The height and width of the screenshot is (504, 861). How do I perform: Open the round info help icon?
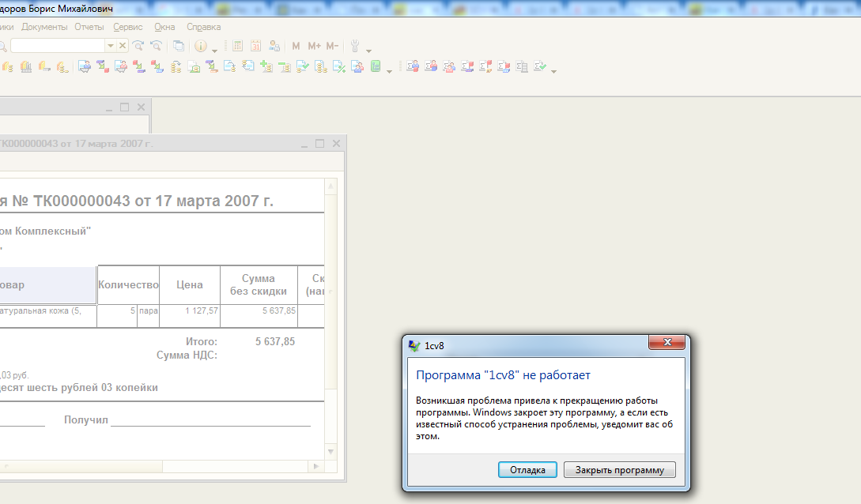coord(201,46)
